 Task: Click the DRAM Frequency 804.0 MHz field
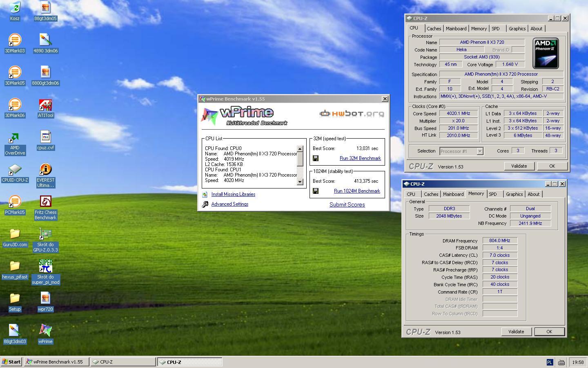click(x=500, y=241)
